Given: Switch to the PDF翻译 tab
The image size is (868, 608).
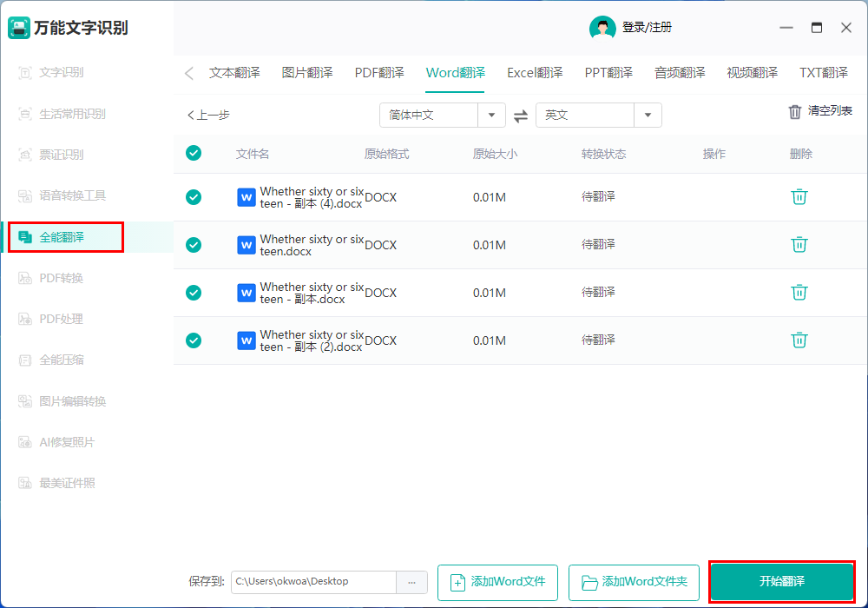Looking at the screenshot, I should point(379,73).
